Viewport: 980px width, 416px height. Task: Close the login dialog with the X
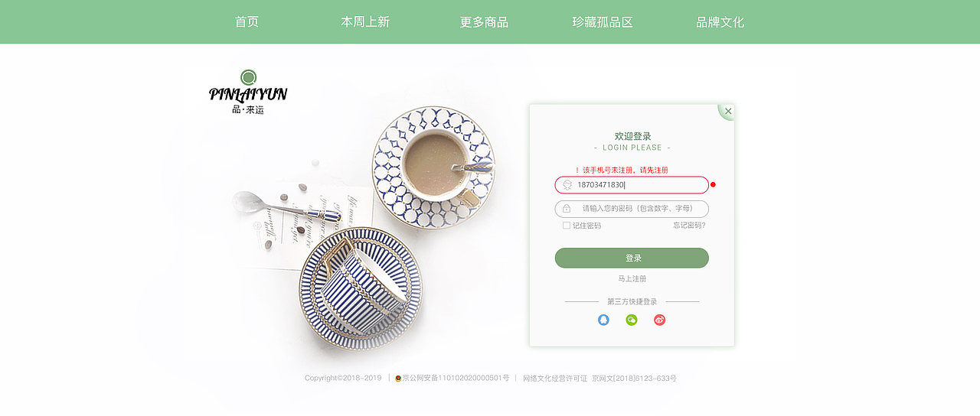[728, 111]
